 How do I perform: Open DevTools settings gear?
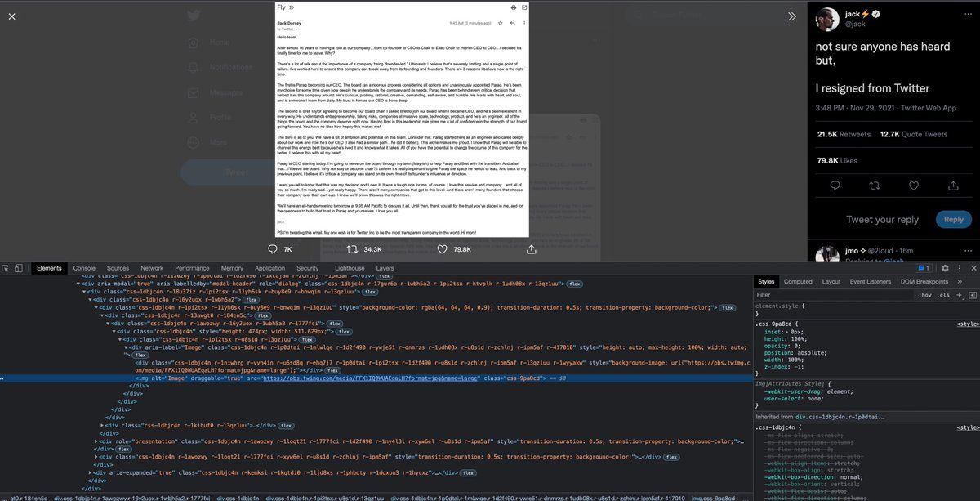(945, 268)
